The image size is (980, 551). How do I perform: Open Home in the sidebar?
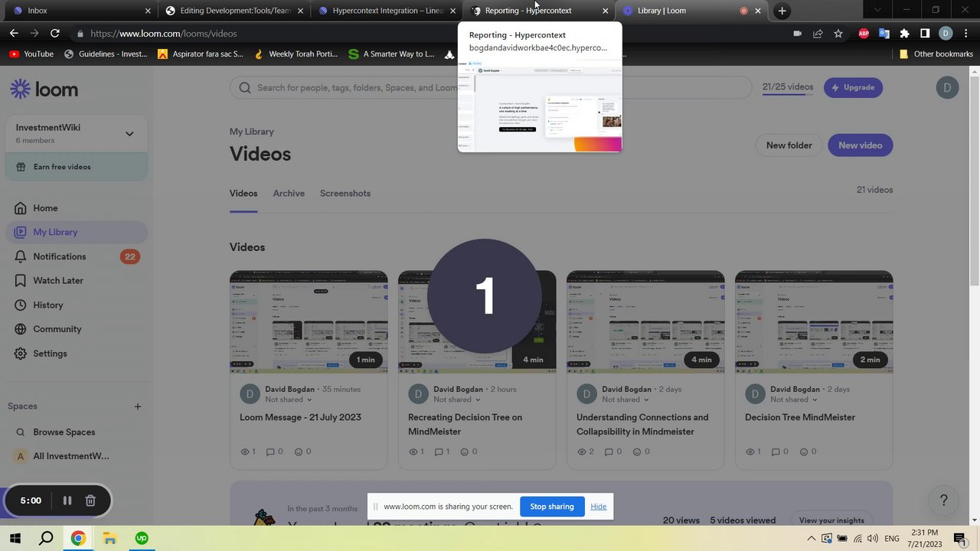point(75,208)
